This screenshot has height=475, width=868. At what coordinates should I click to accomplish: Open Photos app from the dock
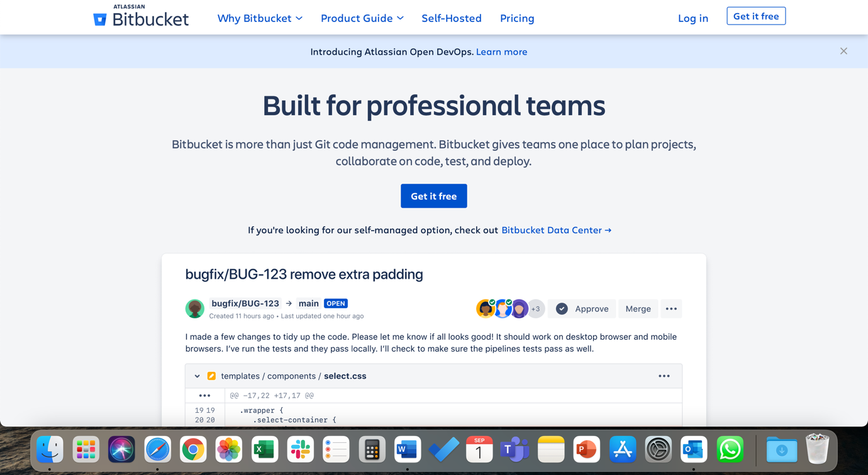229,449
